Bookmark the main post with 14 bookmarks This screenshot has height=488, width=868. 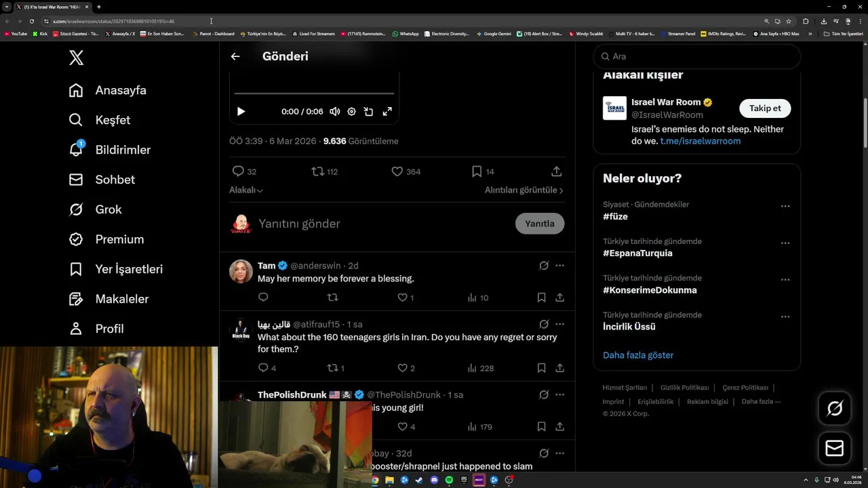coord(483,171)
